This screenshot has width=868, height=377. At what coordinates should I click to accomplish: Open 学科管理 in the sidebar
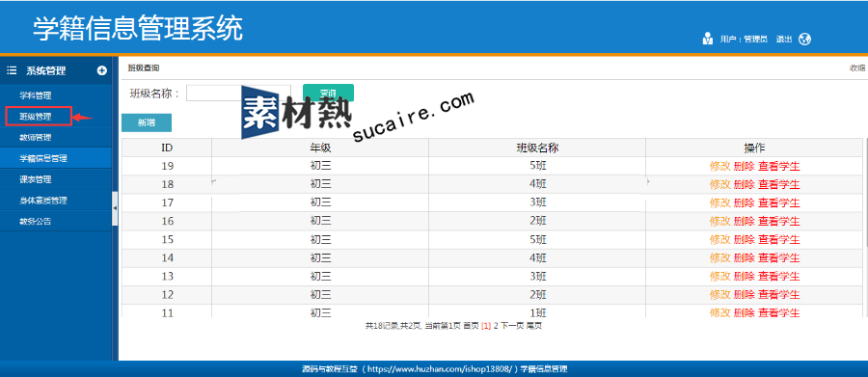coord(36,95)
